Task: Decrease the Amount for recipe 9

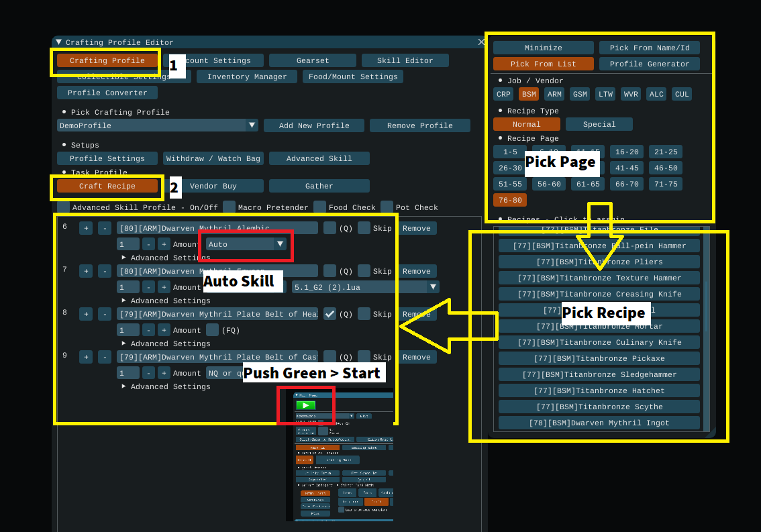Action: (148, 373)
